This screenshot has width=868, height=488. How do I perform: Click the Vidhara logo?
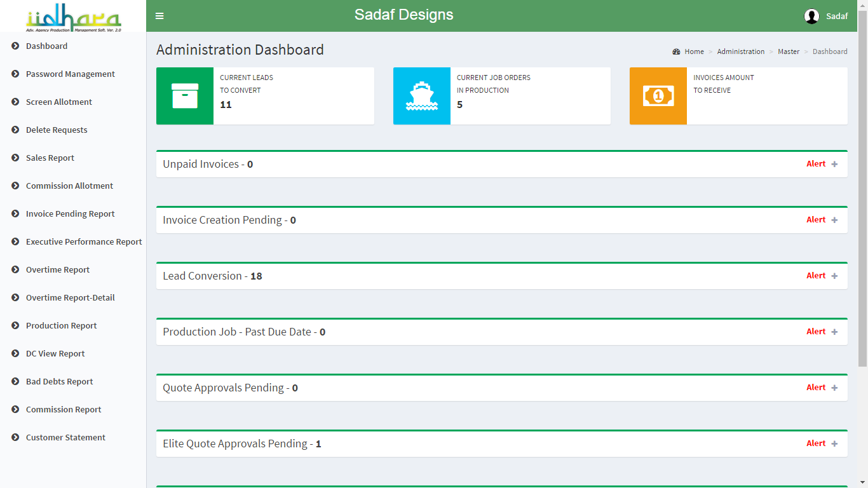pyautogui.click(x=73, y=17)
